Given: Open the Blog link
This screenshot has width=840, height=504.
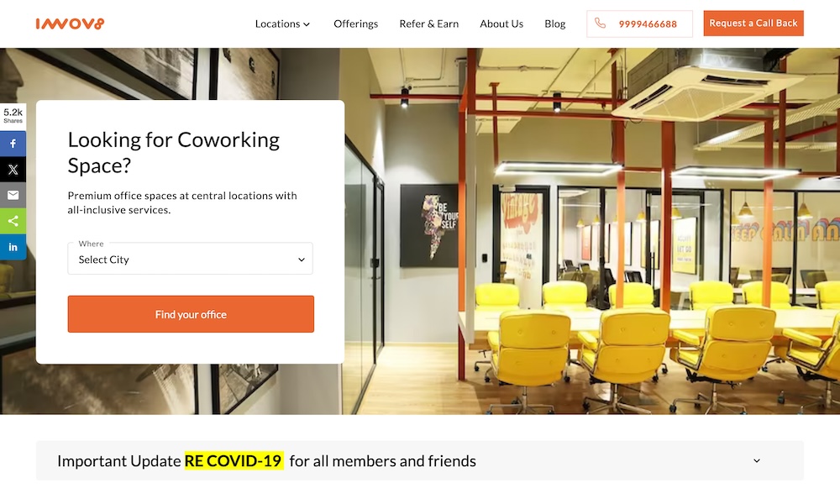Looking at the screenshot, I should click(x=555, y=24).
